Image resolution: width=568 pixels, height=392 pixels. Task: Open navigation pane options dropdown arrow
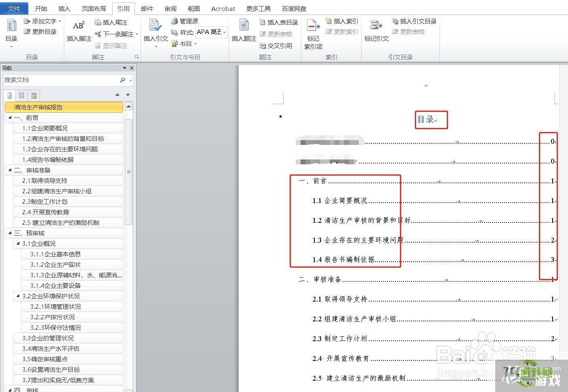point(124,68)
